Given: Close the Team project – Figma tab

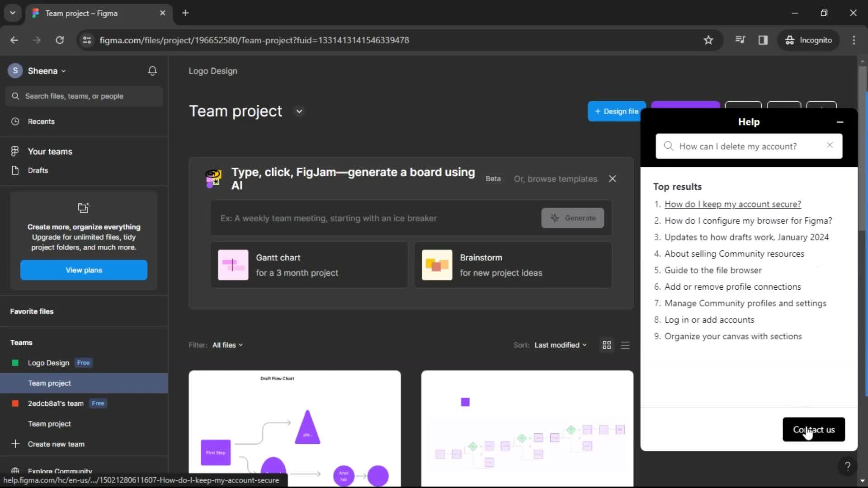Looking at the screenshot, I should click(x=163, y=13).
